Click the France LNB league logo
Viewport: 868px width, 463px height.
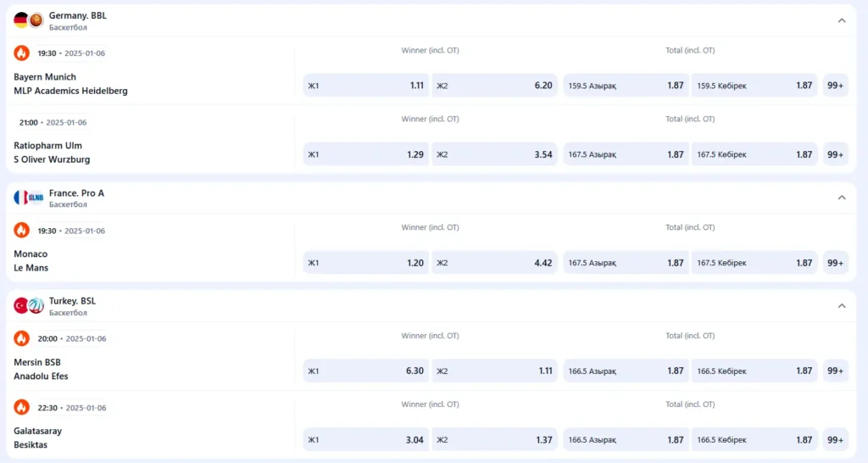click(35, 198)
